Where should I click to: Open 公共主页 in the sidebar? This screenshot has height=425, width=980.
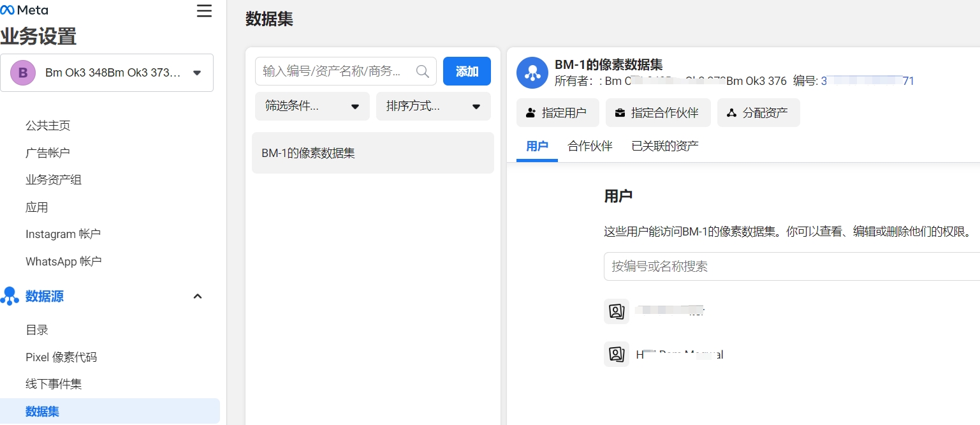pos(48,126)
